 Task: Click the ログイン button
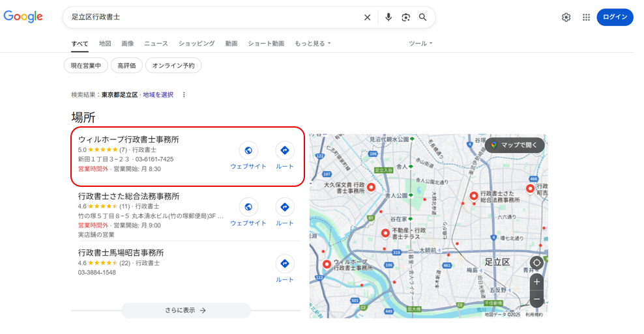(615, 17)
